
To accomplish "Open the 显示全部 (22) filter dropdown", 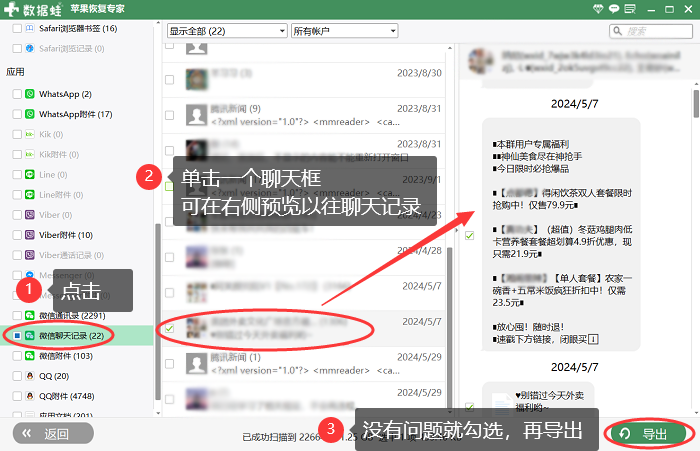I will [227, 31].
